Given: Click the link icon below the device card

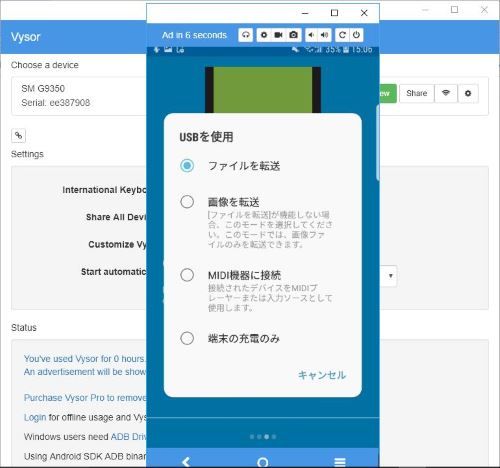Looking at the screenshot, I should point(18,135).
